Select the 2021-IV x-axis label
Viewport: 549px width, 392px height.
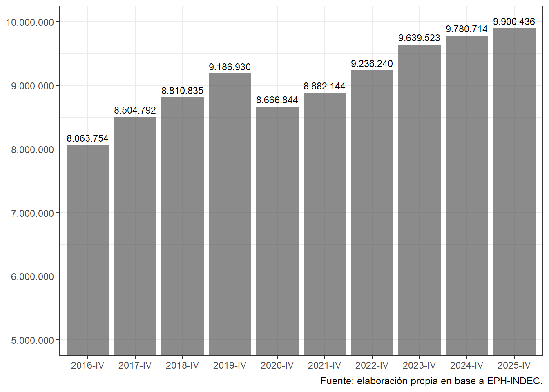[x=325, y=366]
